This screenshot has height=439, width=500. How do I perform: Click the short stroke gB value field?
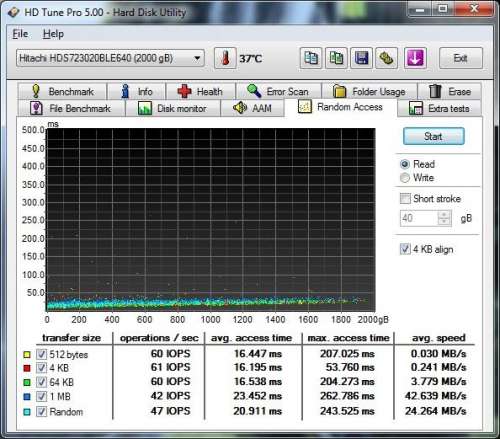[419, 218]
